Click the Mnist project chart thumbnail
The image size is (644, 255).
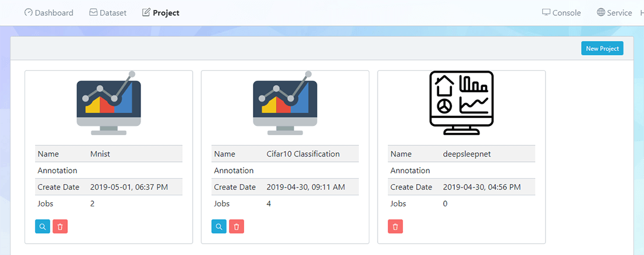click(x=109, y=103)
